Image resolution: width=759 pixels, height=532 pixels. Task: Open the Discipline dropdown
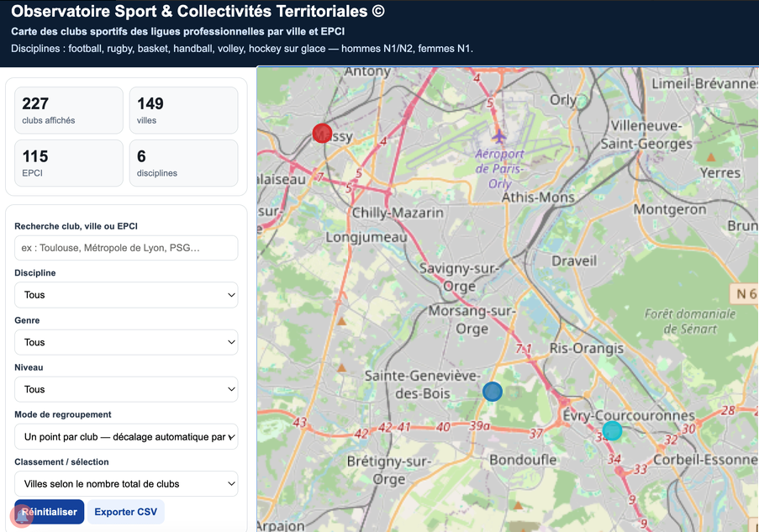(x=126, y=295)
